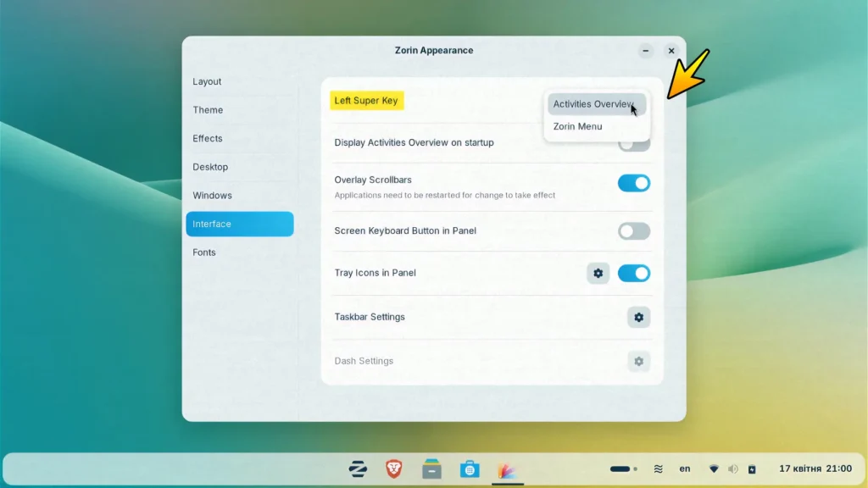The width and height of the screenshot is (868, 488).
Task: Select Interface section in sidebar
Action: point(240,224)
